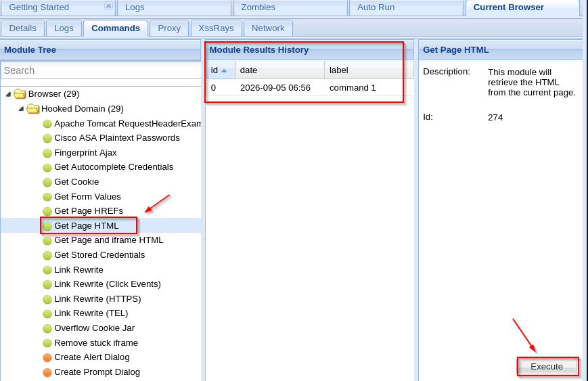Screen dimensions: 588x381
Task: Click green status icon beside Get Autocomplete Credentials
Action: coord(47,168)
